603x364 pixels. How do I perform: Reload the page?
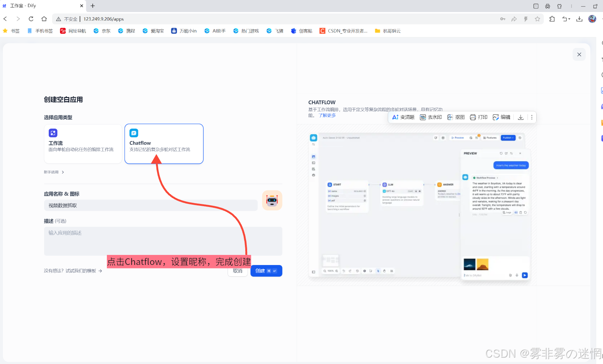(x=31, y=19)
